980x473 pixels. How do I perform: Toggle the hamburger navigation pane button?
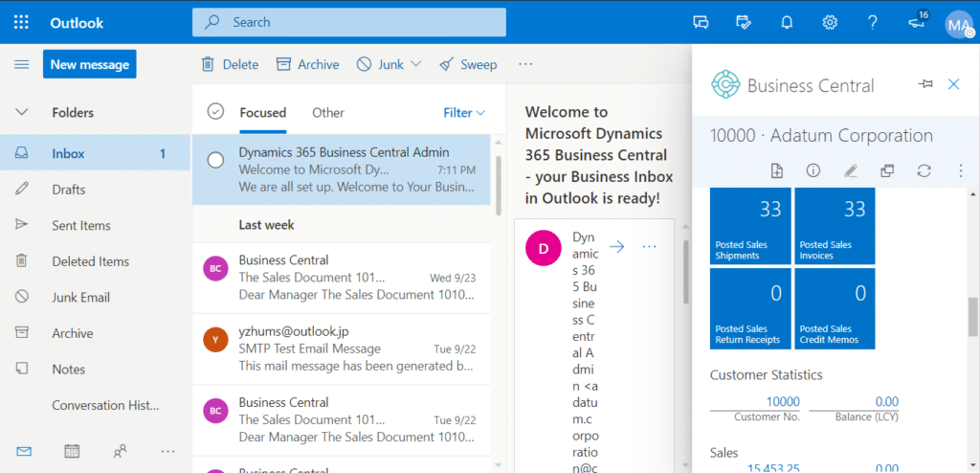(21, 64)
